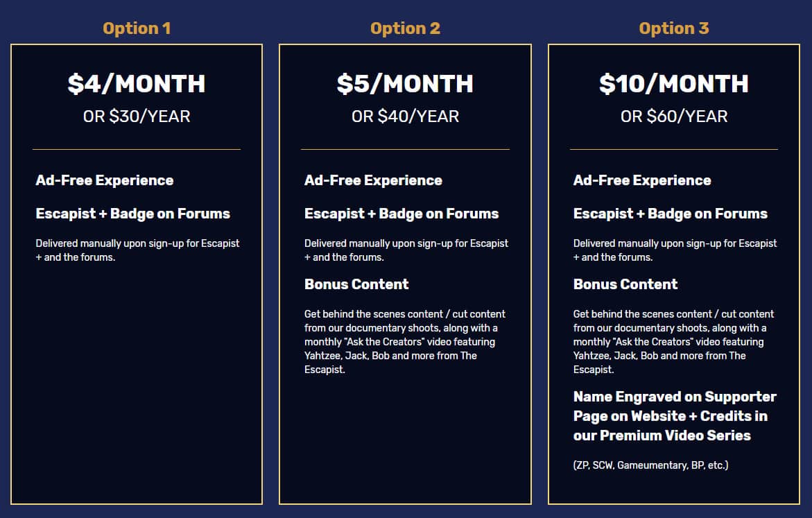Click Escapist + Badge on Forums in Option 1
This screenshot has width=812, height=518.
tap(133, 214)
